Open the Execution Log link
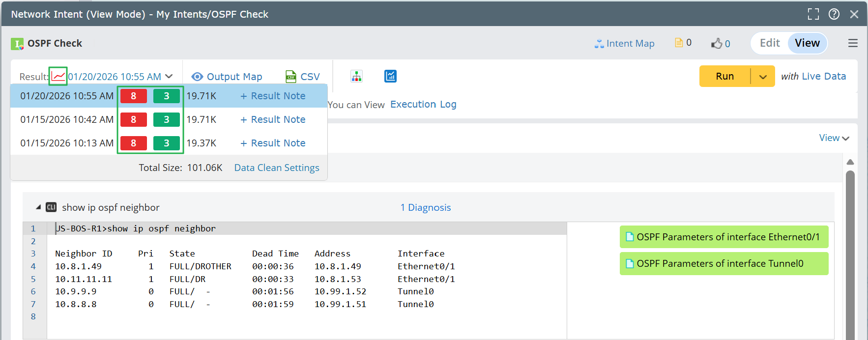Image resolution: width=868 pixels, height=340 pixels. coord(423,104)
